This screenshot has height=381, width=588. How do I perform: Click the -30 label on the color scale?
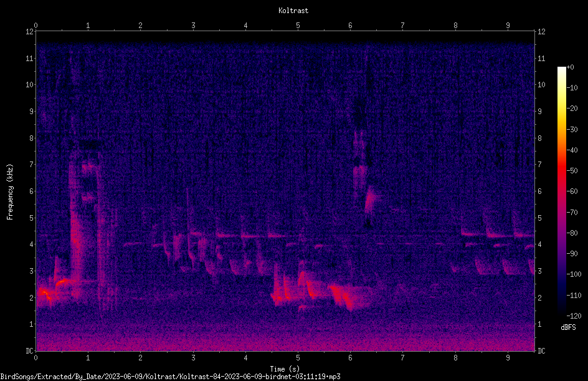point(572,130)
